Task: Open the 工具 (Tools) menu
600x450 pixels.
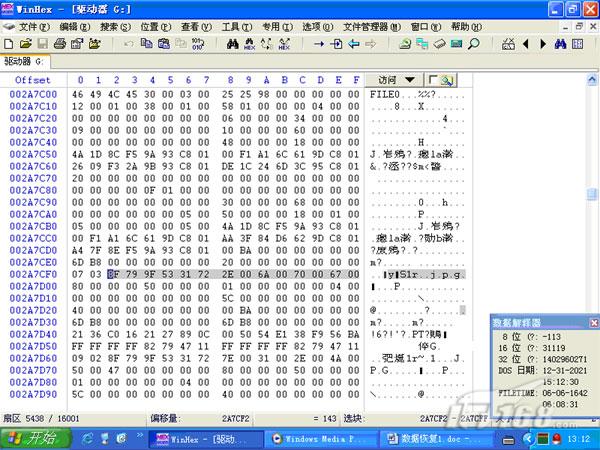Action: 235,26
